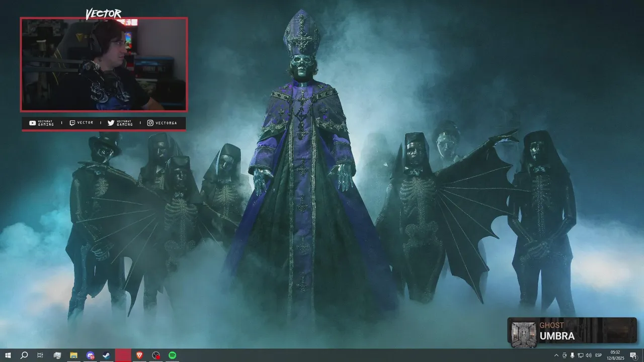Switch ESP input language indicator
Viewport: 644px width, 362px height.
pyautogui.click(x=599, y=355)
